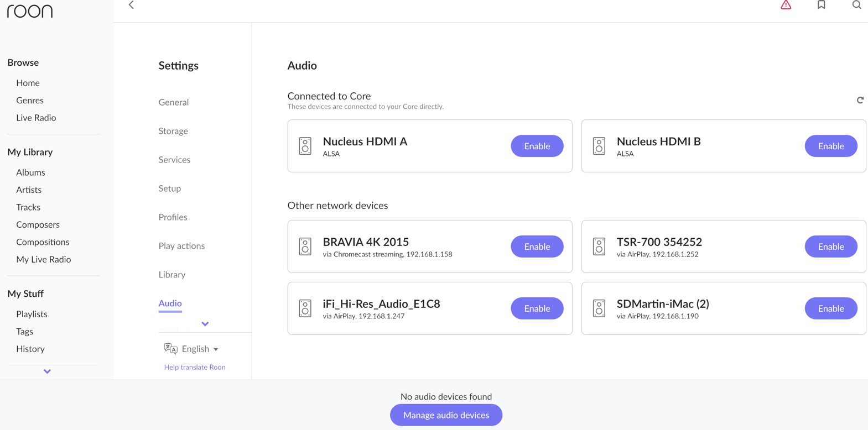Click the 'via AirPlay, 192.168.1.252' text
The height and width of the screenshot is (430, 868).
point(657,254)
